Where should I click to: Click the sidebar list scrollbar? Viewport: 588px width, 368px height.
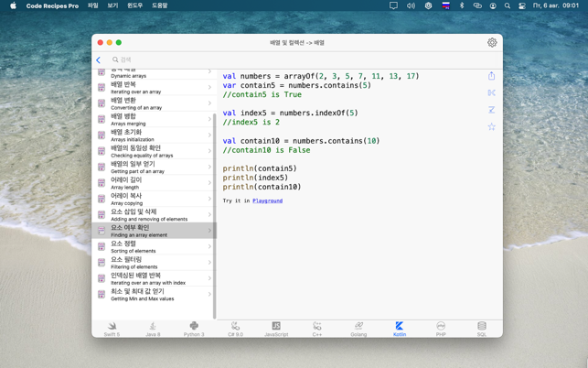[x=215, y=216]
